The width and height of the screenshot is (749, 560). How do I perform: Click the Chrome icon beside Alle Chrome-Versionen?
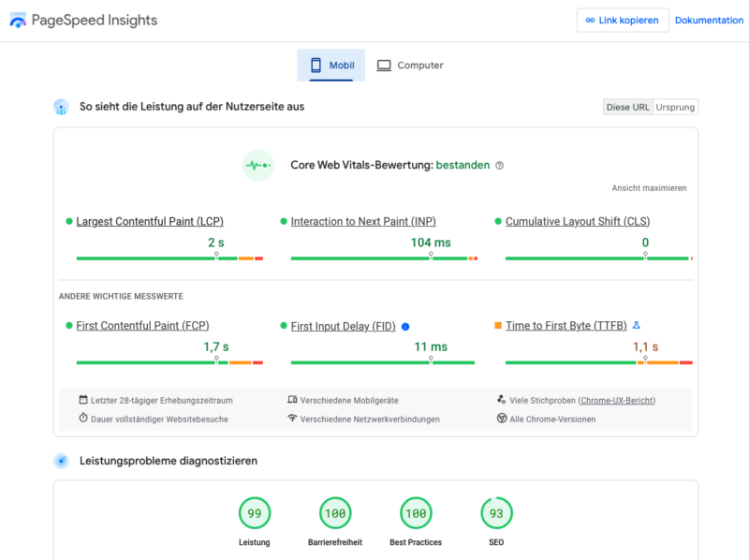tap(502, 418)
